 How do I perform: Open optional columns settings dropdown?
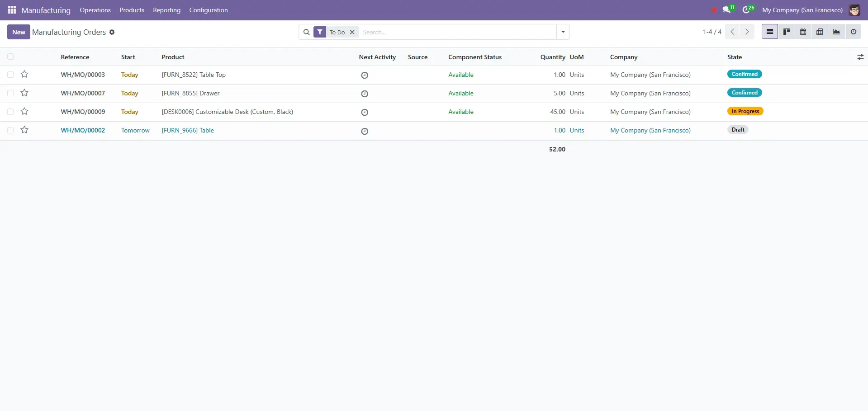point(860,57)
